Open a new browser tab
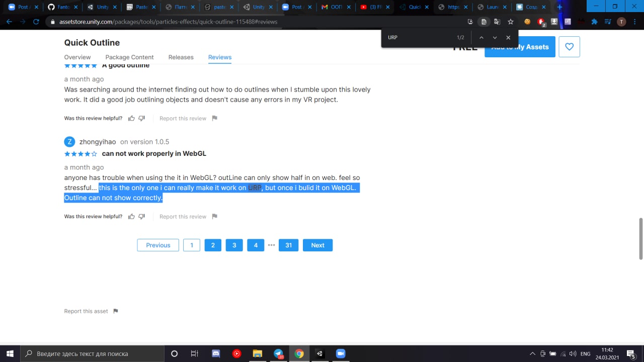 click(559, 7)
